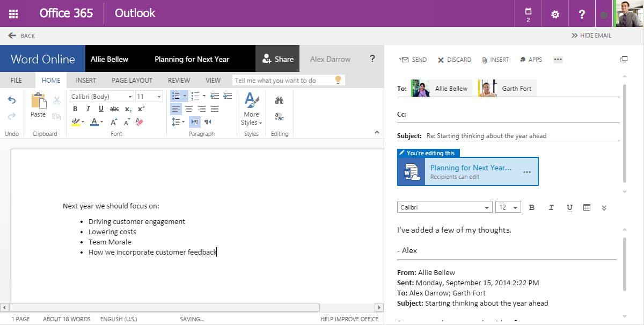Clear formatting with the eraser icon
The image size is (644, 325).
[140, 122]
